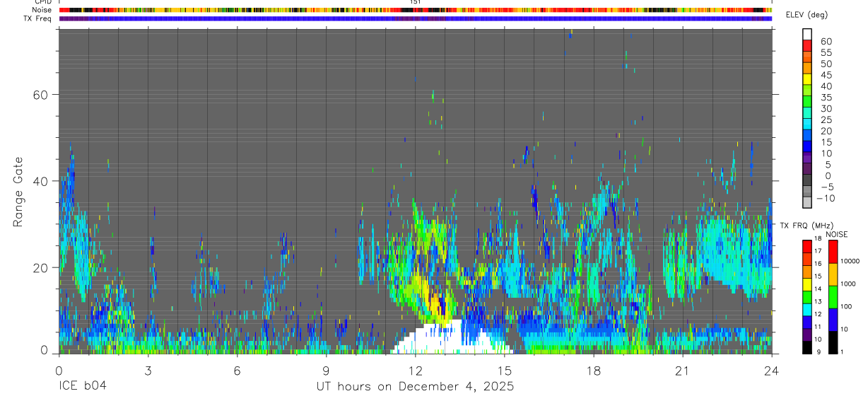The height and width of the screenshot is (401, 868).
Task: Click the red 60 degree elevation swatch
Action: 807,45
